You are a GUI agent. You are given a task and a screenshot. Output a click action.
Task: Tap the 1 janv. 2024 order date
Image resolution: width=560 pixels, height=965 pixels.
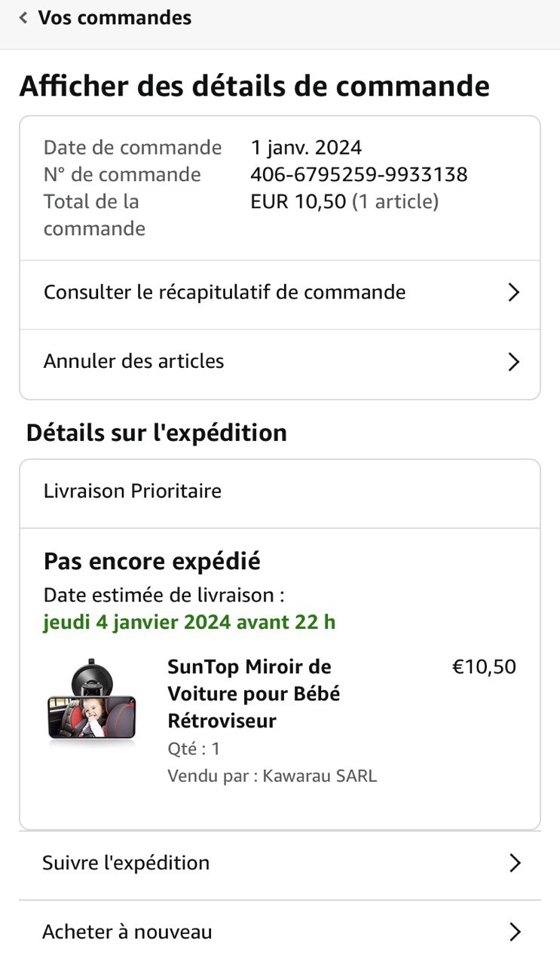point(306,148)
